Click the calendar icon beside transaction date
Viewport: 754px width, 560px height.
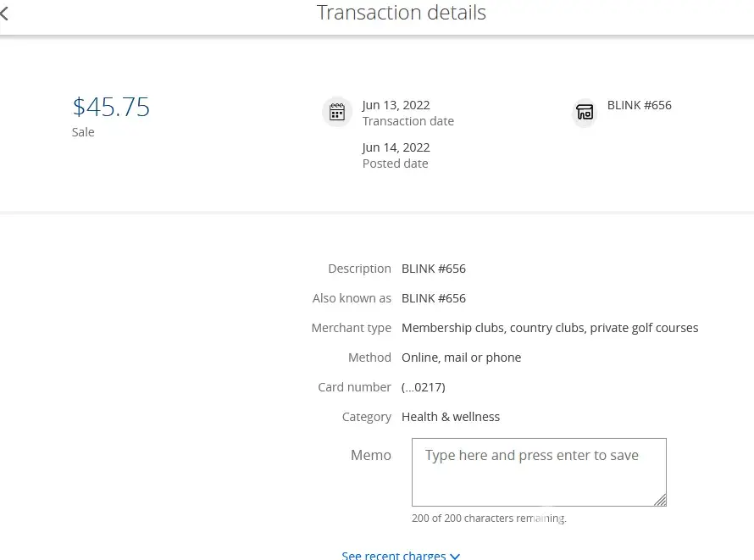337,112
